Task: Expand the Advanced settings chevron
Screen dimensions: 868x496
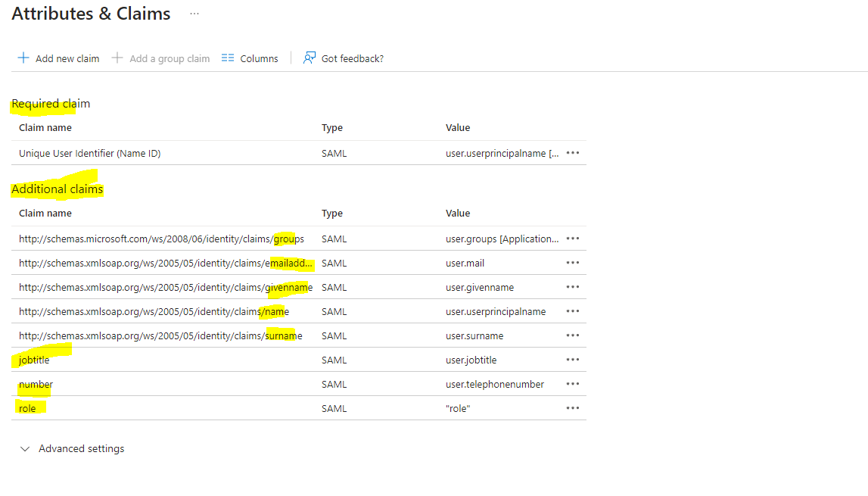Action: coord(25,449)
